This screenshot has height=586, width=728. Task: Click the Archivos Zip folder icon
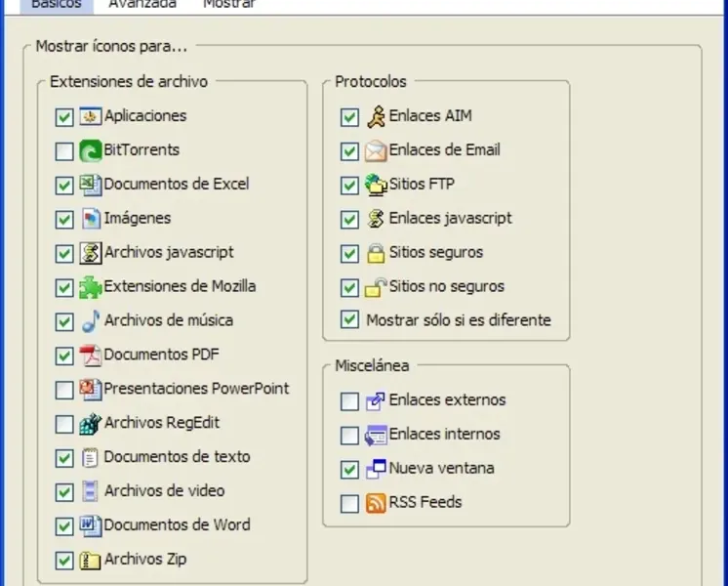click(x=90, y=561)
